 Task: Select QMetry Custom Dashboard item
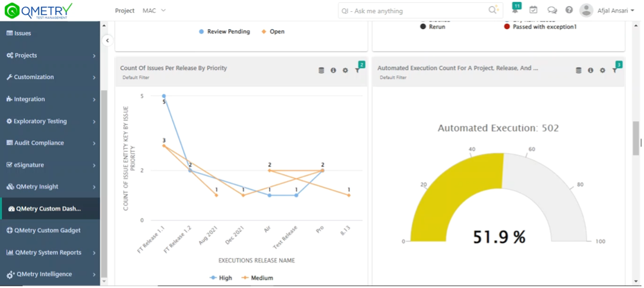(50, 209)
